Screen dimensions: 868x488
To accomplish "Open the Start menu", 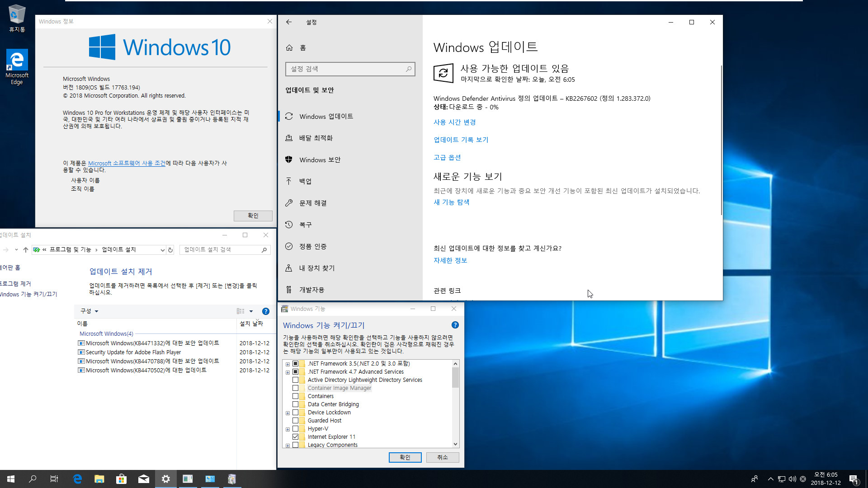I will pos(11,479).
